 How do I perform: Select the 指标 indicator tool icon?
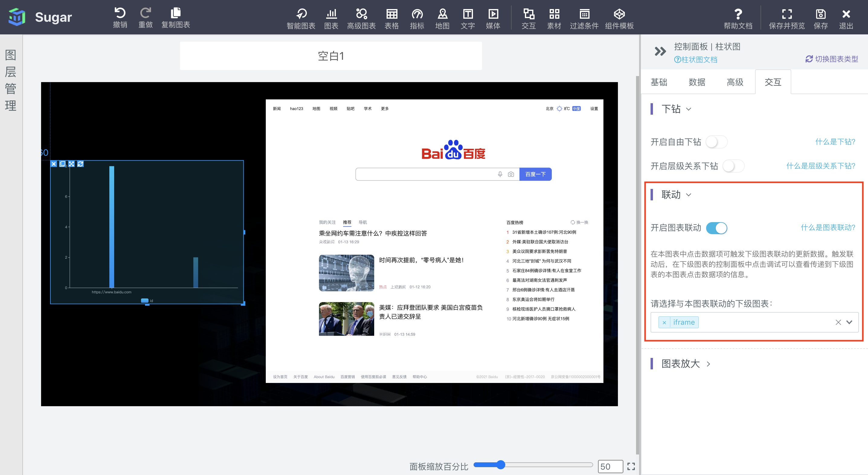(417, 14)
